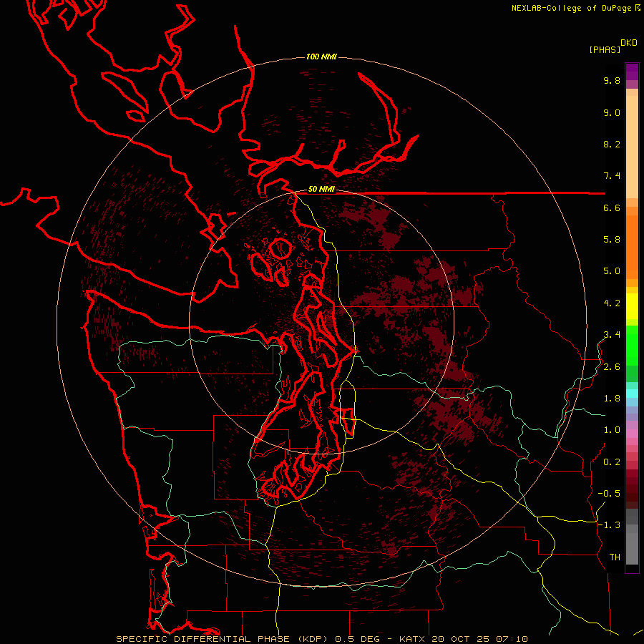Click the 2.6 value on the scale

point(612,367)
